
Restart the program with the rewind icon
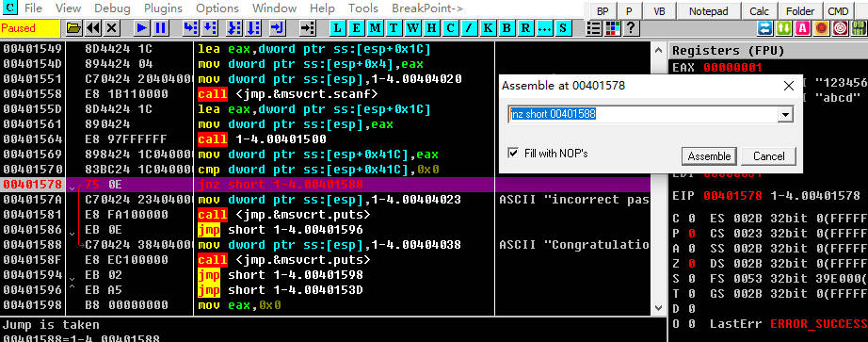tap(93, 27)
